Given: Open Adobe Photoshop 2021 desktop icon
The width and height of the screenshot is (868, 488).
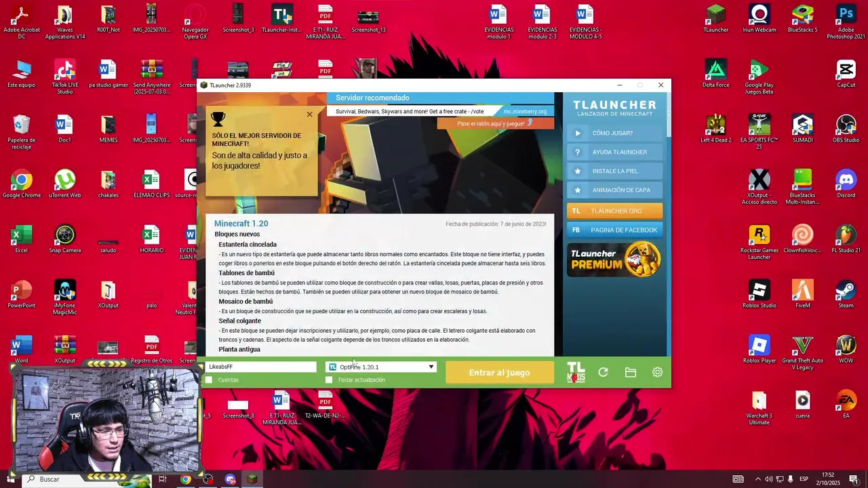Looking at the screenshot, I should (x=846, y=22).
